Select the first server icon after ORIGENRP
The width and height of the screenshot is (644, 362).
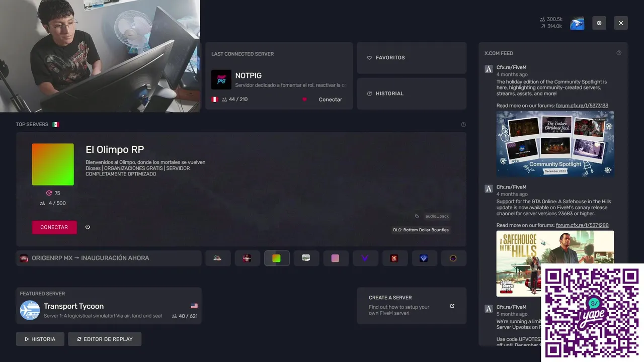[x=217, y=258]
